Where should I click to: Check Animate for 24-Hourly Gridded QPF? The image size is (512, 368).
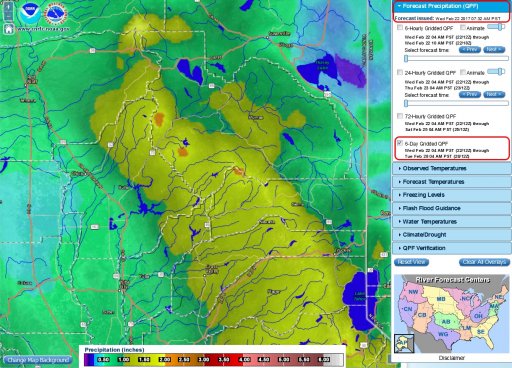463,72
